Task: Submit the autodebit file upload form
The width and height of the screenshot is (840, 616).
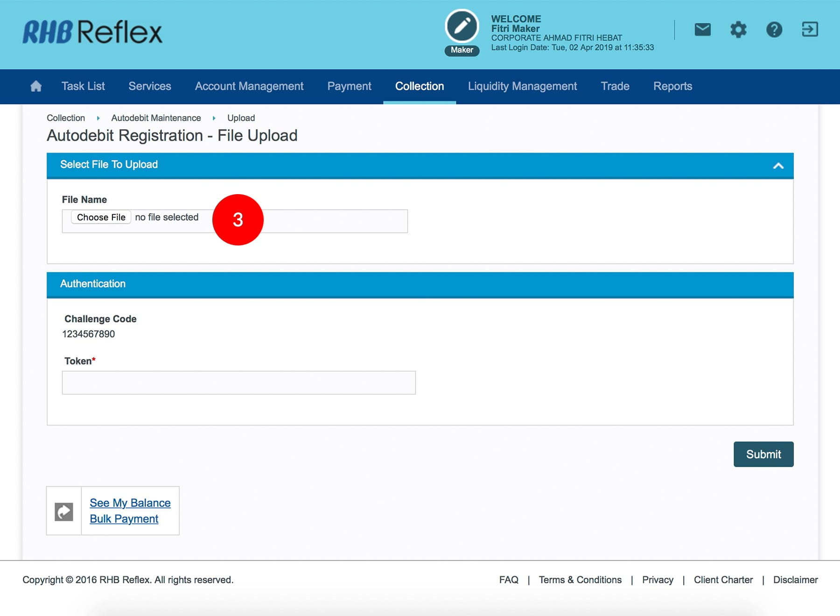Action: 763,454
